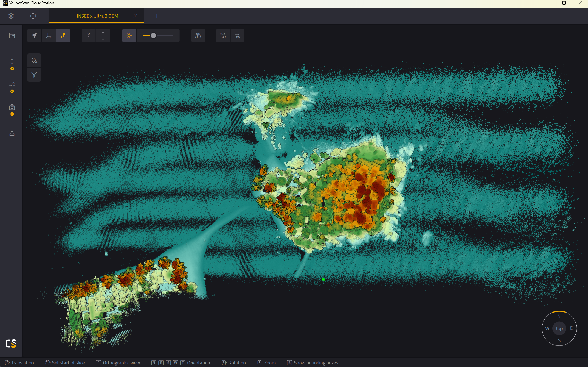588x367 pixels.
Task: Open the project folder panel
Action: point(12,36)
